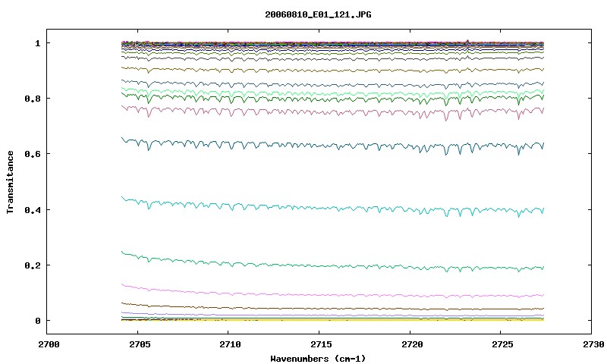Select the Wavenumbers (cm-1) x-axis label

[318, 359]
